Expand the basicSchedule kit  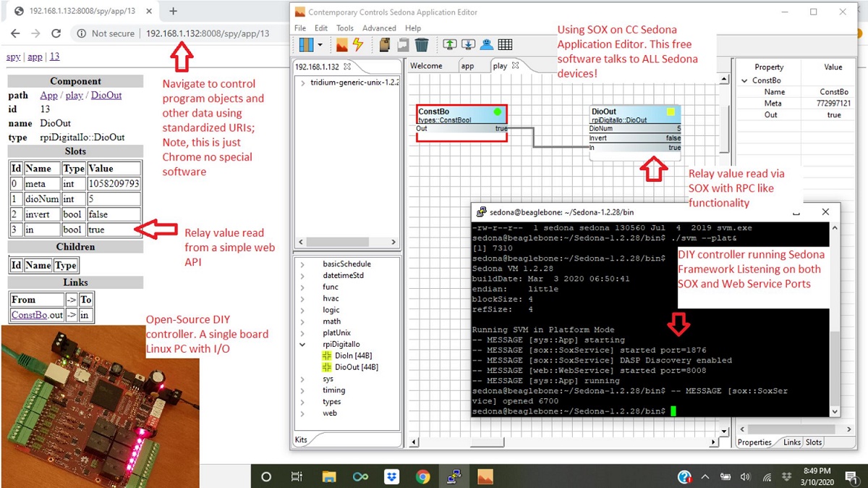[x=302, y=264]
